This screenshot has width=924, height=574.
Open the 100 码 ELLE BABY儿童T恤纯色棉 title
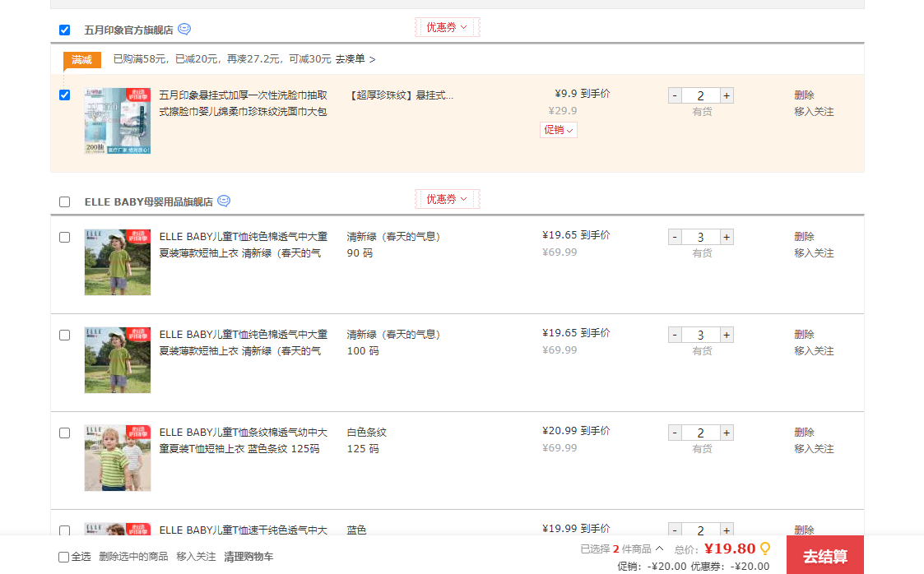coord(243,342)
